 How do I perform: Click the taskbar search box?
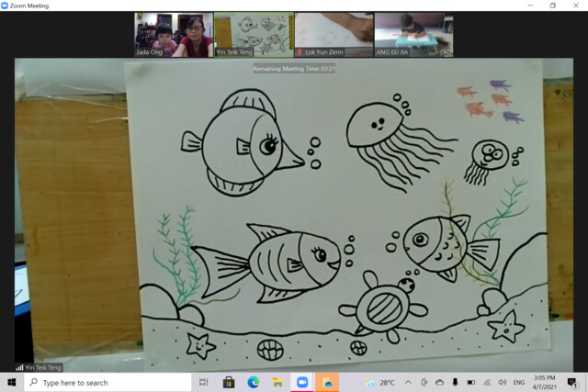coord(108,382)
